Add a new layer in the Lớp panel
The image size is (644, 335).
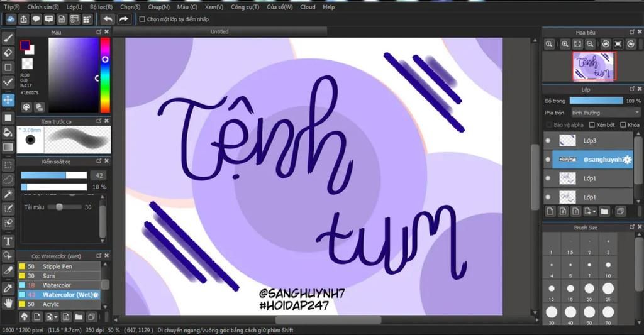coord(550,211)
